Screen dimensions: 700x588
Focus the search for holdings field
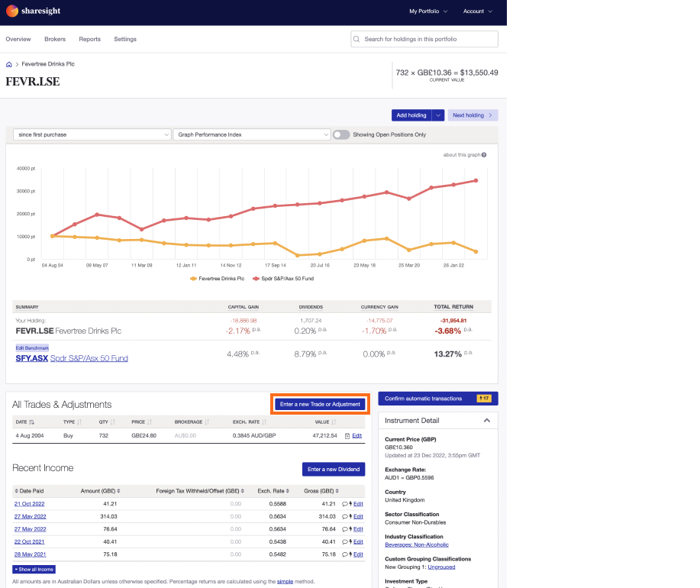tap(424, 39)
